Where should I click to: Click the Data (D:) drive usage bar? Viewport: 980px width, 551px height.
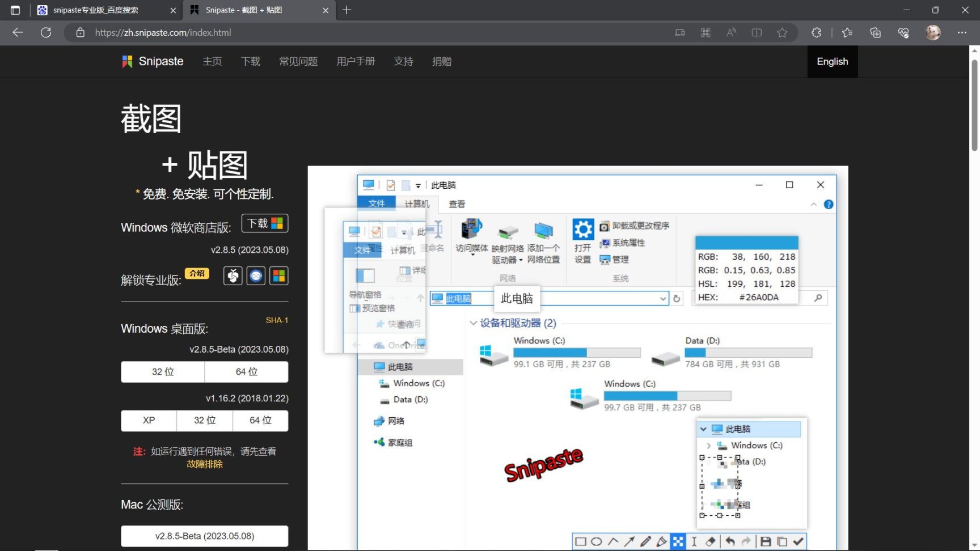tap(749, 353)
